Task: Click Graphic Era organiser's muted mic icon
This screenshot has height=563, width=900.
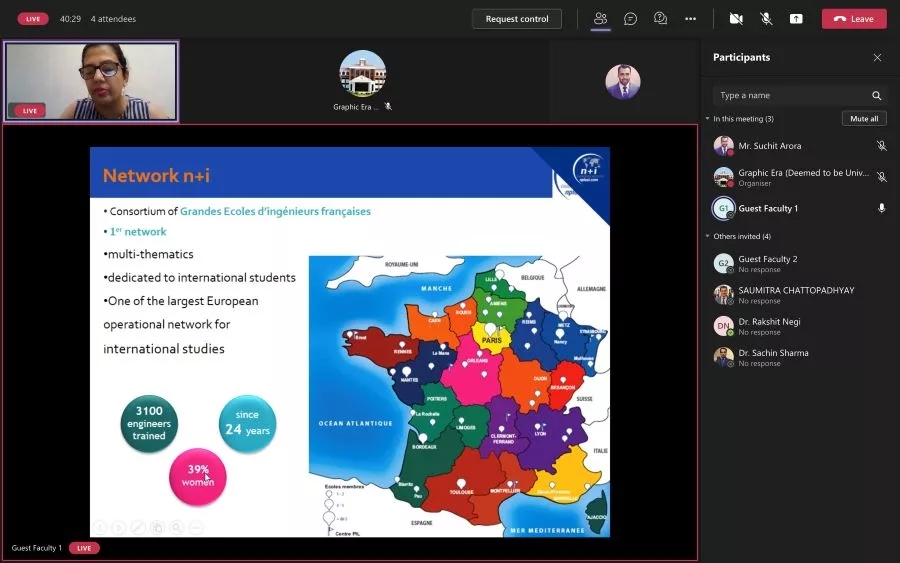Action: [882, 177]
